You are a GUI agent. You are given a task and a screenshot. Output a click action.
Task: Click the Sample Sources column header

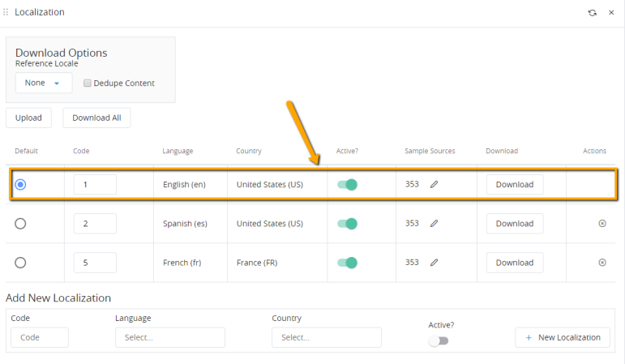tap(430, 151)
